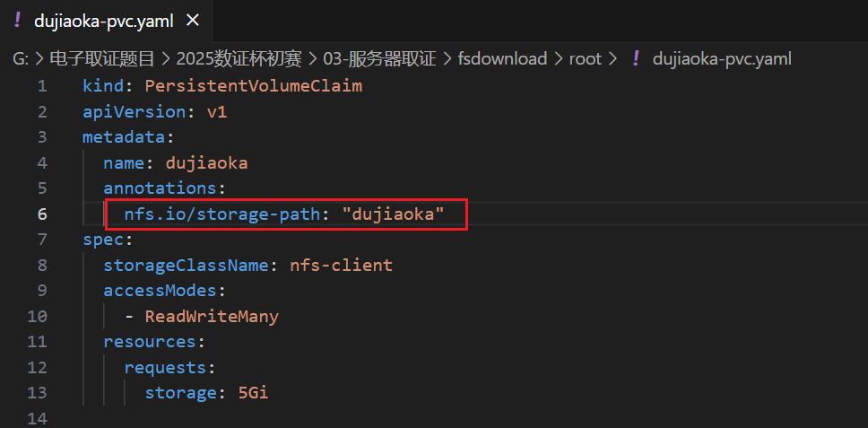Image resolution: width=868 pixels, height=428 pixels.
Task: Click line number 14 in the gutter
Action: tap(37, 419)
